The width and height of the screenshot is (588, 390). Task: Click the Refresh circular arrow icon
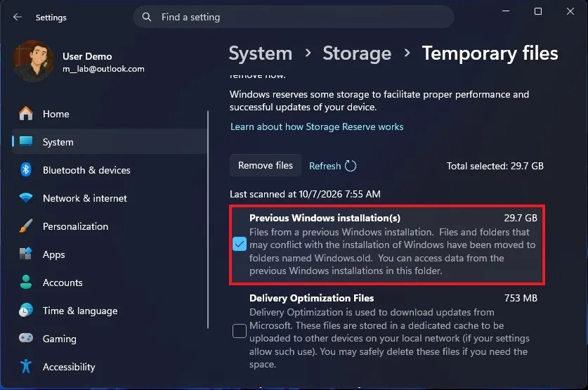point(351,165)
